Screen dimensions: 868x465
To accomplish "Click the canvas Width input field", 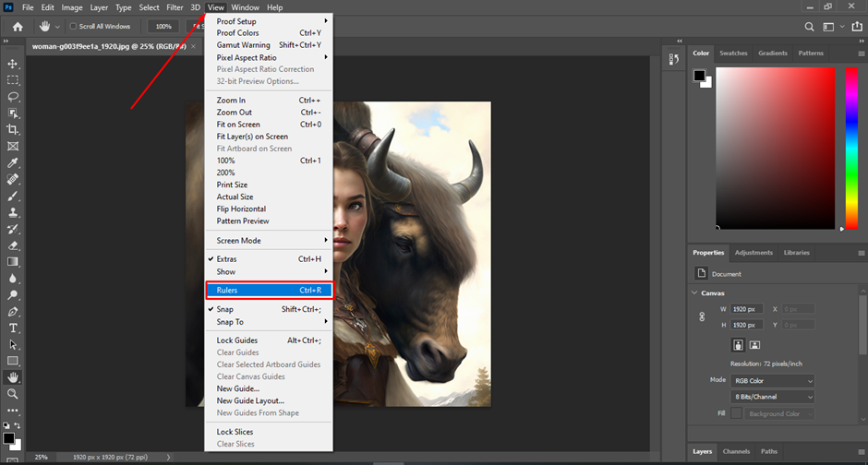I will pyautogui.click(x=747, y=309).
